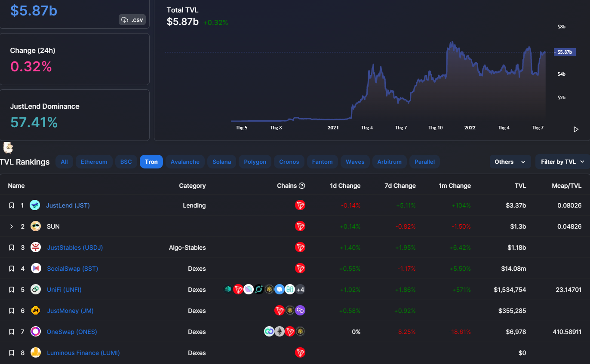Sort by the TVL column header
Image resolution: width=590 pixels, height=364 pixels.
pos(520,186)
